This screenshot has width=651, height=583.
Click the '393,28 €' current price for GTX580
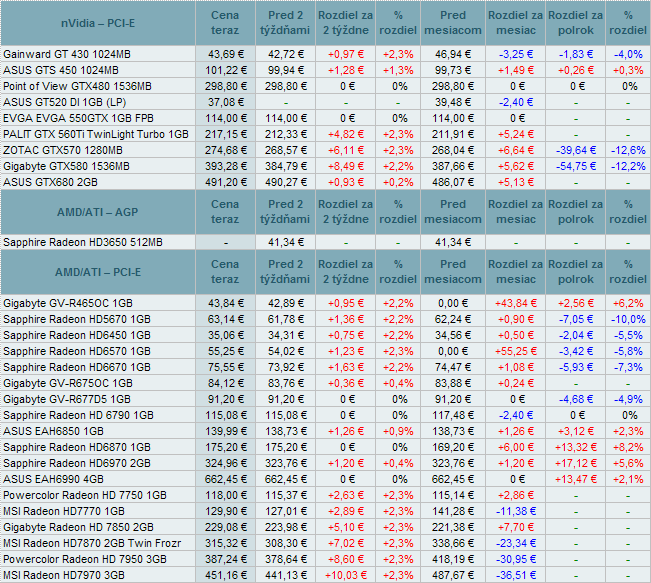click(x=225, y=166)
